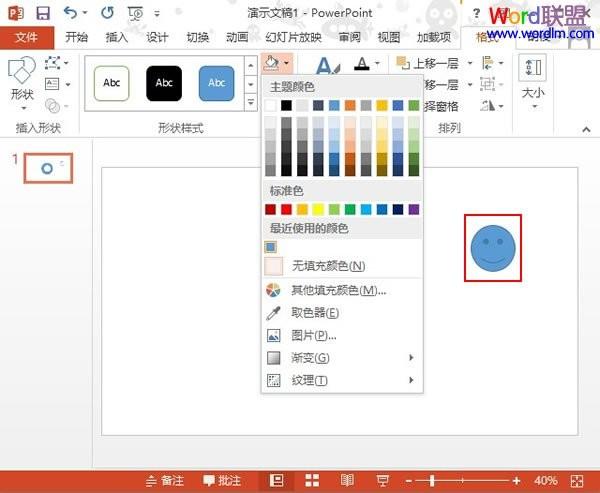
Task: Open the Bring Forward dropdown arrow
Action: click(x=470, y=63)
